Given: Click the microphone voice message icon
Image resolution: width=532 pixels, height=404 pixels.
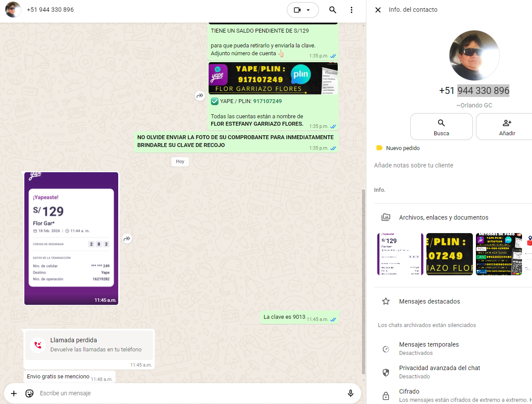Looking at the screenshot, I should tap(350, 393).
